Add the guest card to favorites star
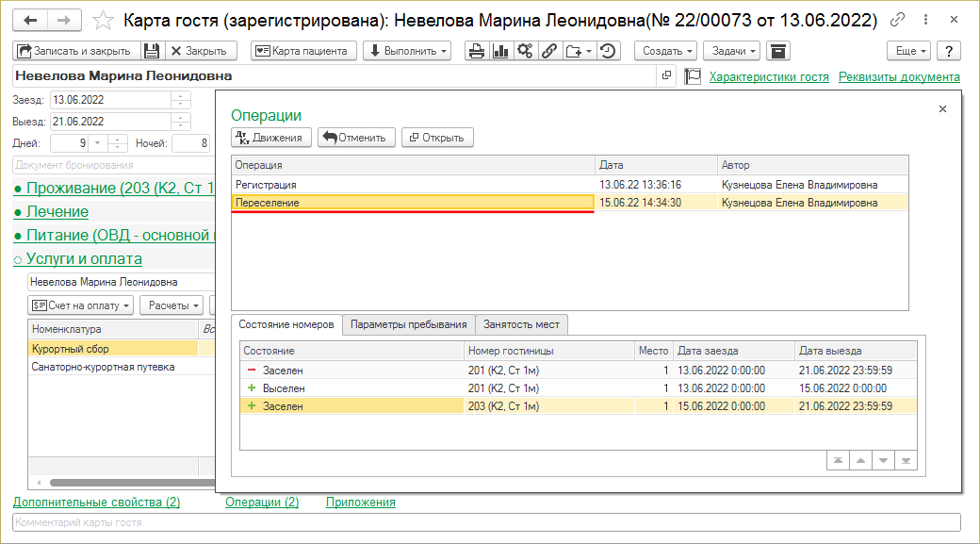The height and width of the screenshot is (544, 980). tap(105, 20)
